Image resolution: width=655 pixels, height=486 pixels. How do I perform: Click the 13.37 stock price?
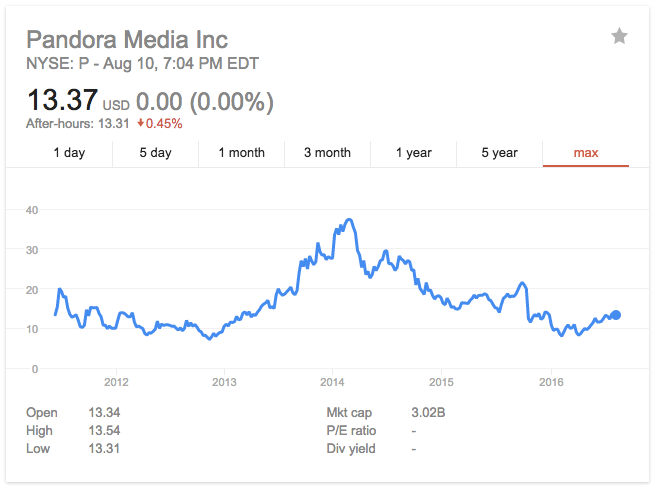click(x=62, y=100)
